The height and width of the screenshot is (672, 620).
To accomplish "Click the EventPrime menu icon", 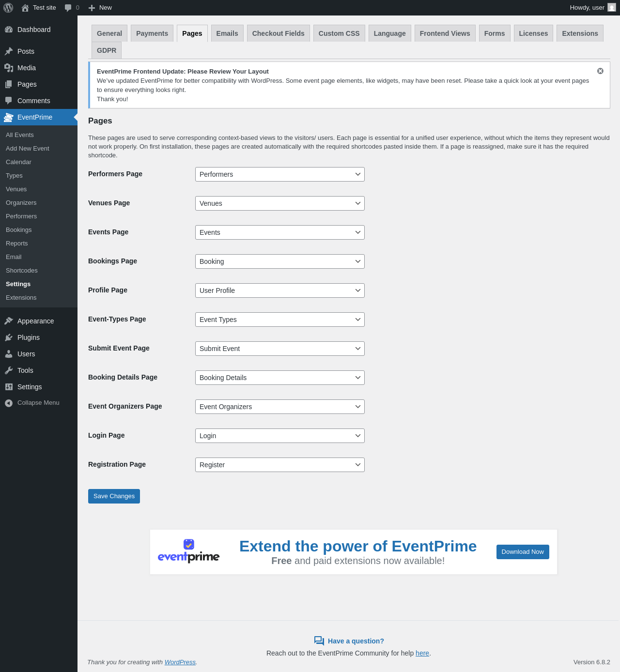I will [9, 117].
